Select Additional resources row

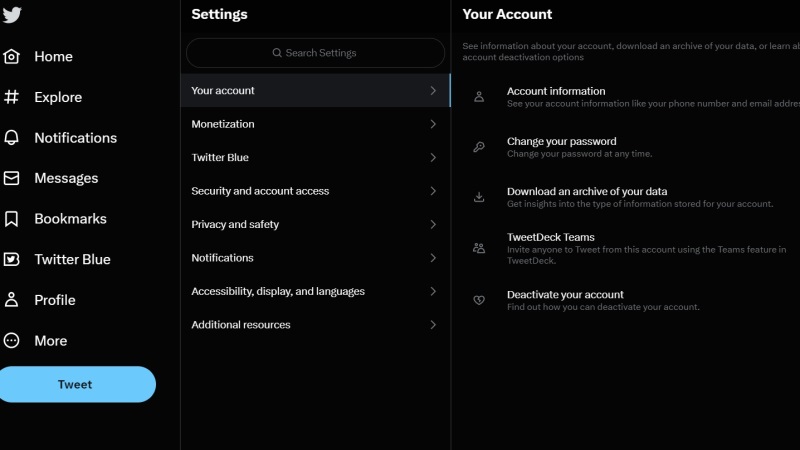(x=315, y=324)
